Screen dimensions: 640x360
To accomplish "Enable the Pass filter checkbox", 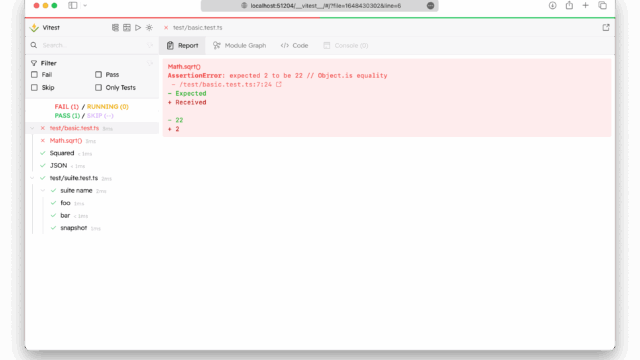I will (x=98, y=75).
